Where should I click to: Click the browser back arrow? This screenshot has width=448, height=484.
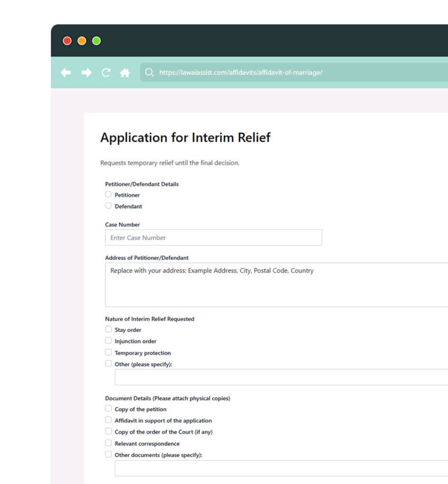click(66, 72)
